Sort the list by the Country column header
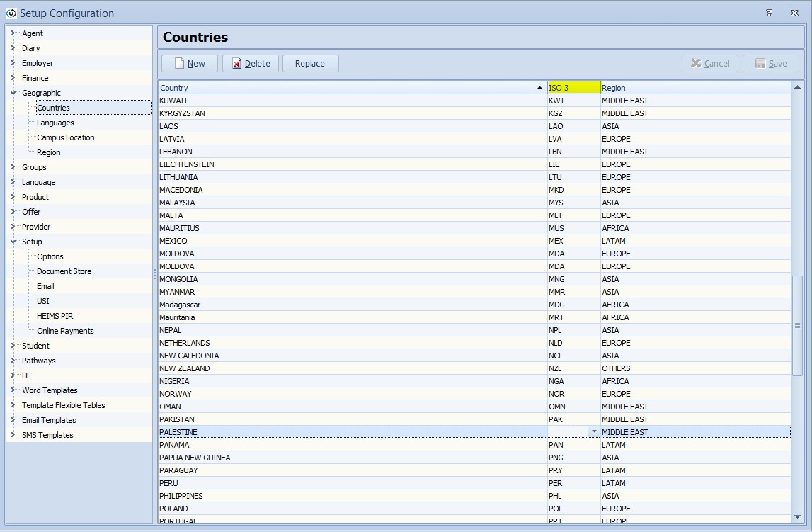This screenshot has height=532, width=812. point(350,87)
